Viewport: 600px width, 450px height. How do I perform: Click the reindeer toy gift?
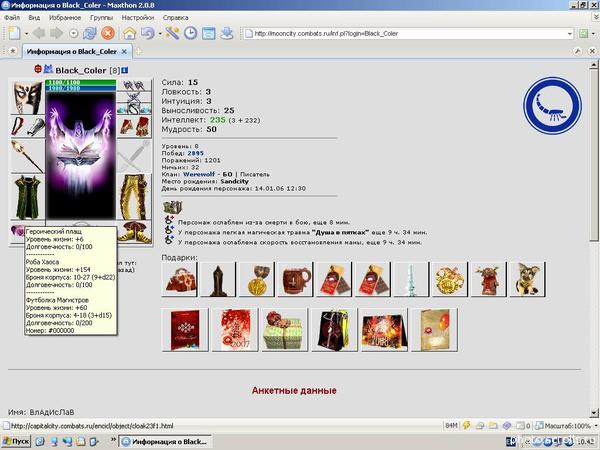pos(489,279)
